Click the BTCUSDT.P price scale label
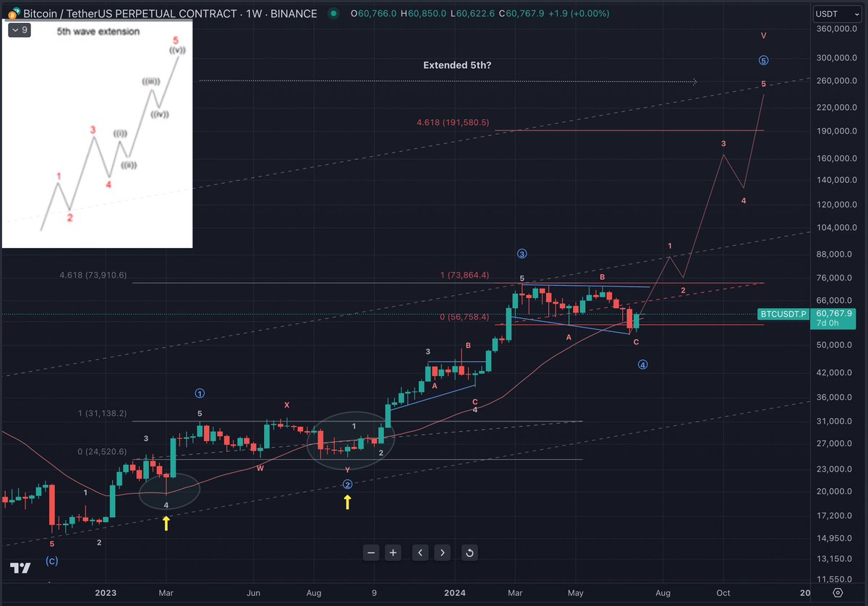The image size is (868, 606). (782, 314)
